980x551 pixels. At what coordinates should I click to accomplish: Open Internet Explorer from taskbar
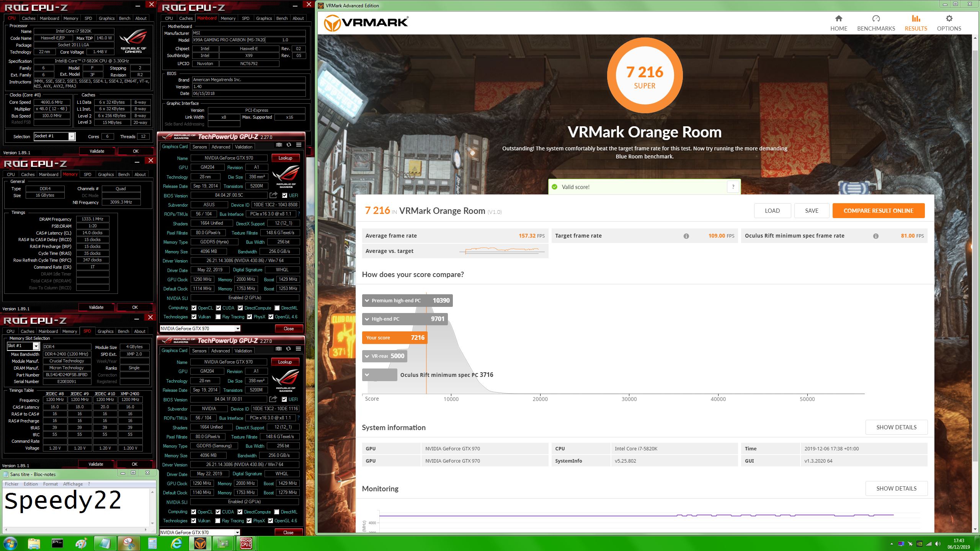tap(176, 544)
